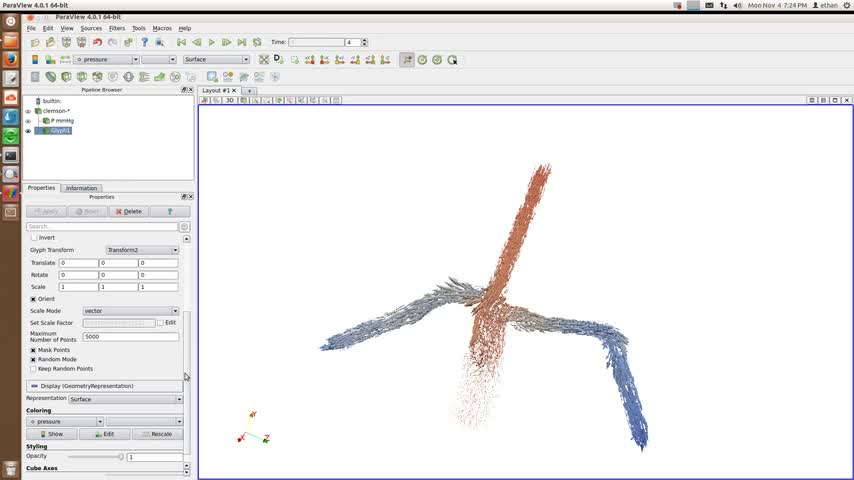This screenshot has height=480, width=854.
Task: Click the time step spinner arrows
Action: click(364, 42)
